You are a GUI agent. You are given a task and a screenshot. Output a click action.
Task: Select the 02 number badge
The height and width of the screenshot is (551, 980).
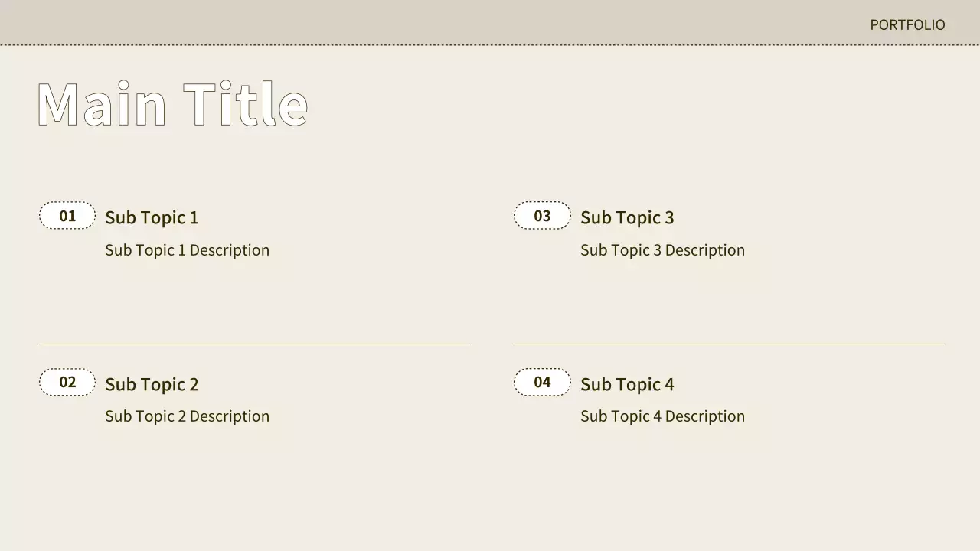point(67,382)
